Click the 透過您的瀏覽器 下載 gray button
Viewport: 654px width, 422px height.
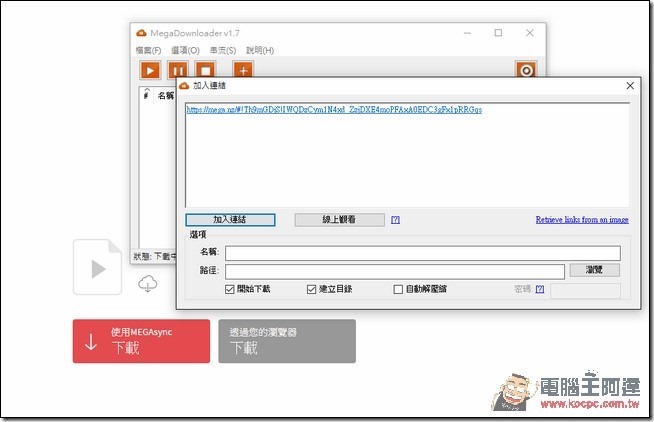click(287, 341)
